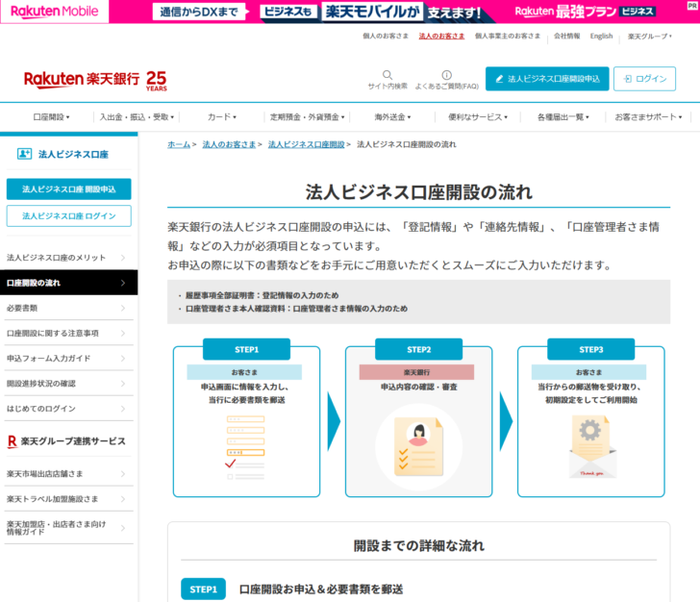Click sidebar 法人ビジネス口座 ログイン button

(x=69, y=215)
